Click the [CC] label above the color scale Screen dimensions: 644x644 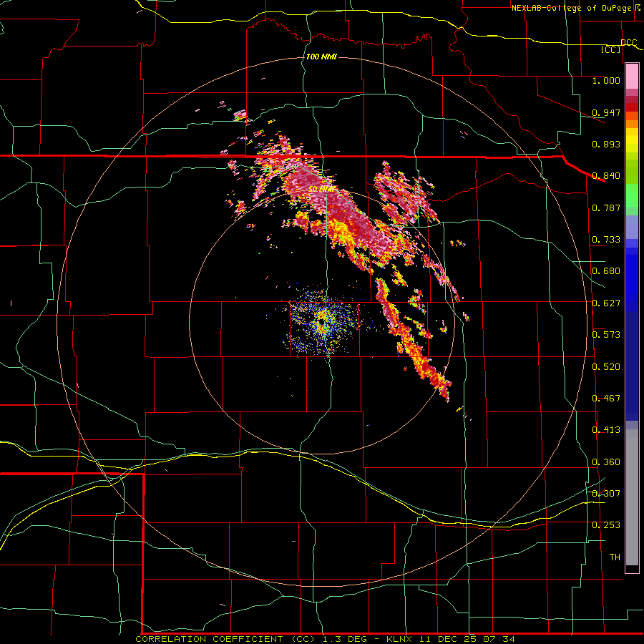[611, 49]
